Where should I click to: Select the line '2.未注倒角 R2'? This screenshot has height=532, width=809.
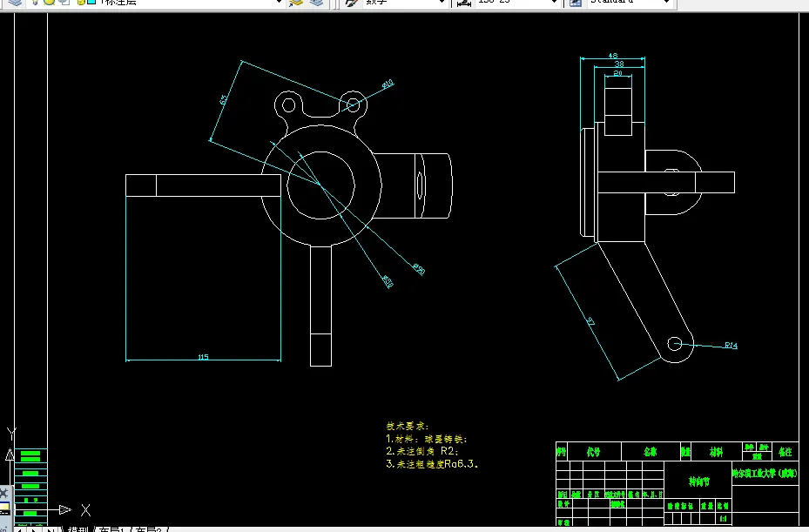422,451
